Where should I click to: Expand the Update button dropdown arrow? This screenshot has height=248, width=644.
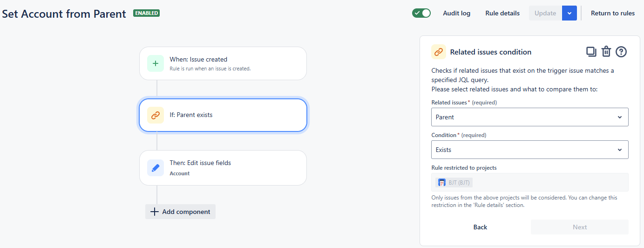[x=569, y=13]
